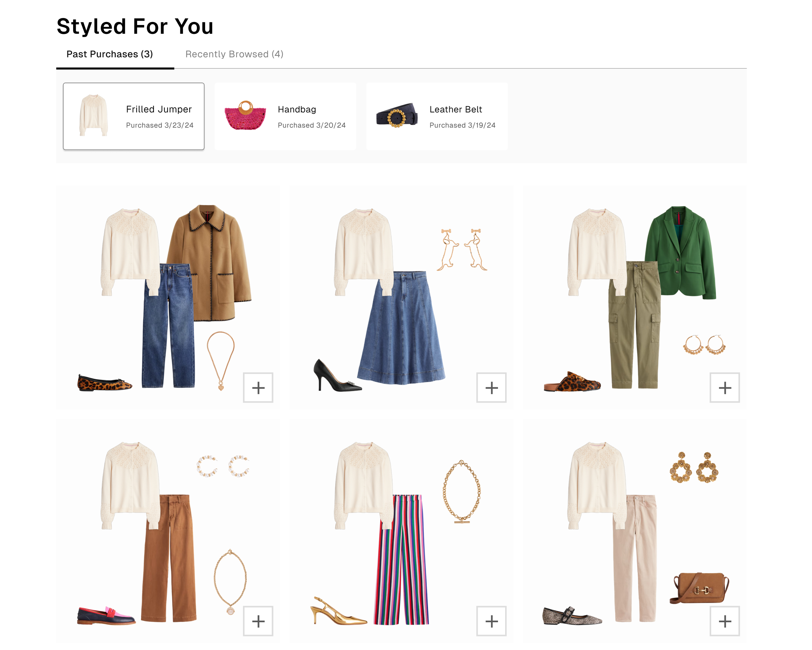Click the gold necklace with round pendant
The height and width of the screenshot is (650, 812).
(x=230, y=582)
